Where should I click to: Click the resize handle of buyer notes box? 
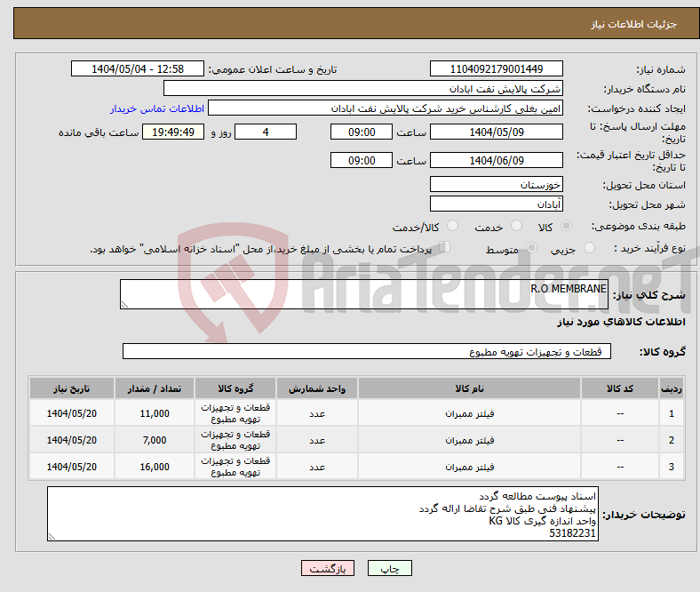(52, 537)
